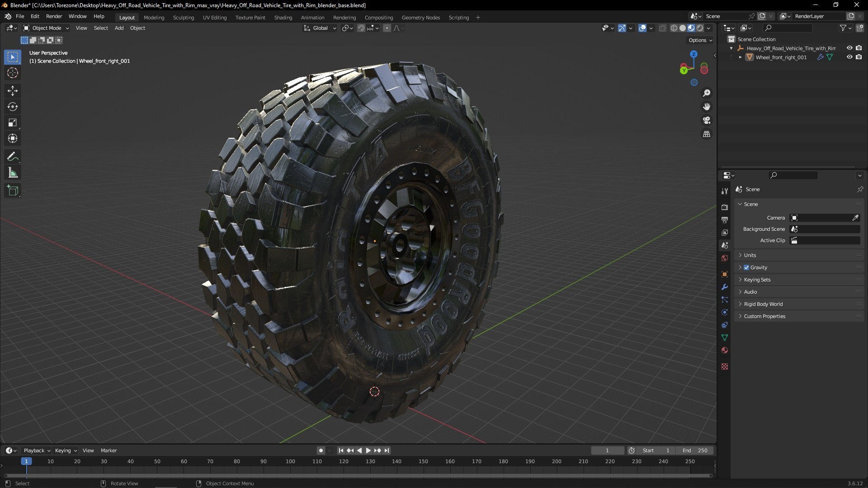The height and width of the screenshot is (488, 868).
Task: Open the Physics properties tab
Action: pos(725,312)
